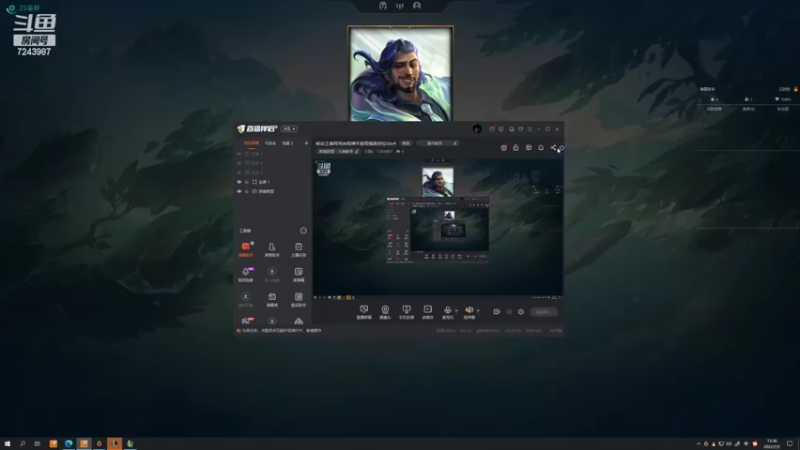The width and height of the screenshot is (800, 450).
Task: Open the taskbar clock and date
Action: [x=772, y=443]
